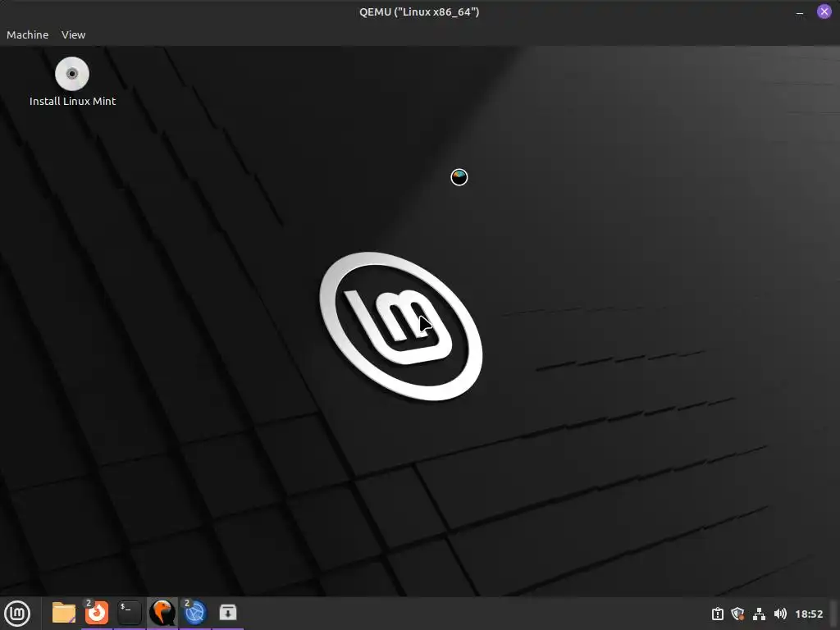Open the 18:52 clock calendar
840x630 pixels.
(809, 614)
